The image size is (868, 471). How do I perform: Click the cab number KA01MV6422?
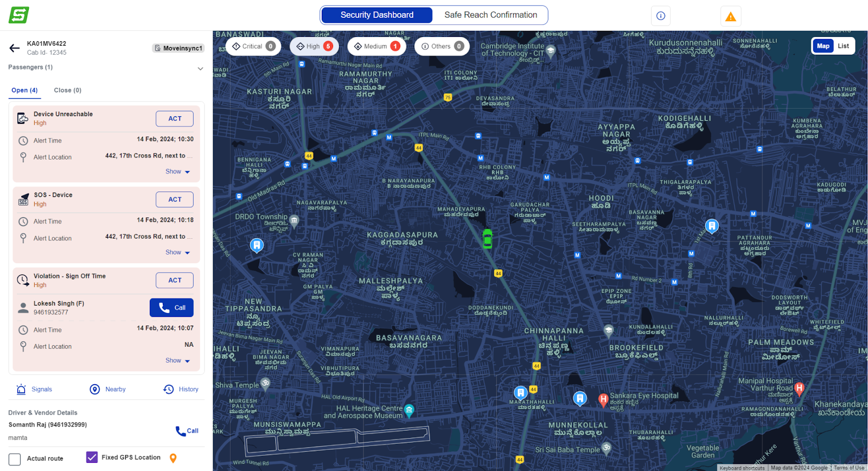(x=47, y=44)
